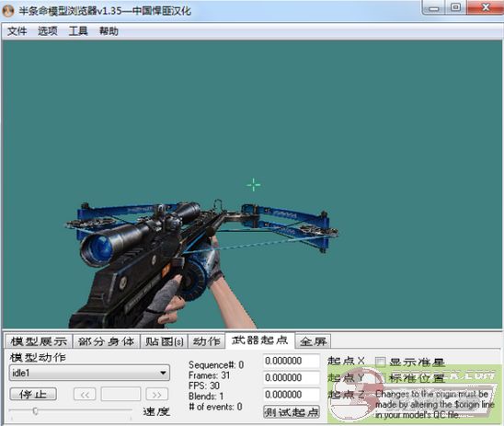Screen dimensions: 504x426
Task: Close the model viewer window
Action: coord(486,7)
